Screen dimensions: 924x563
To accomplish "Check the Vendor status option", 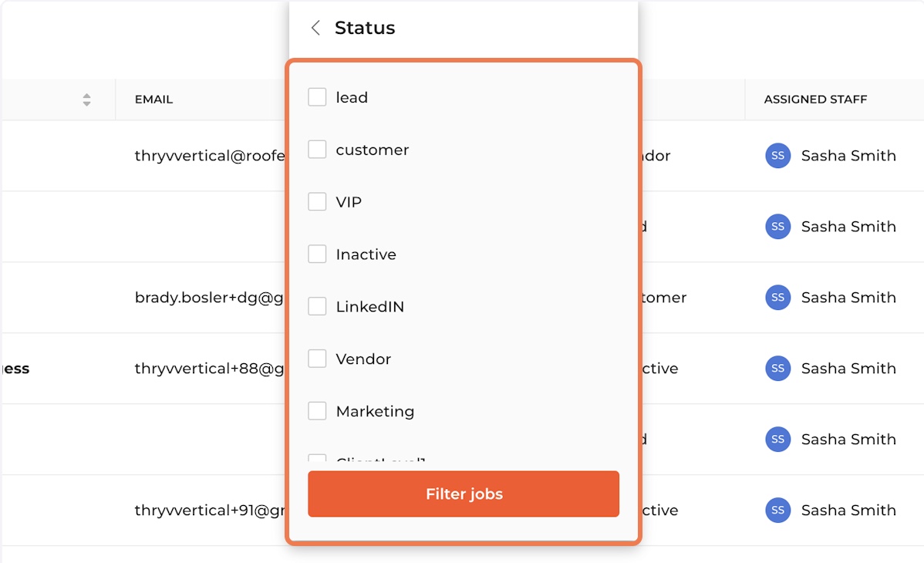I will click(x=317, y=359).
